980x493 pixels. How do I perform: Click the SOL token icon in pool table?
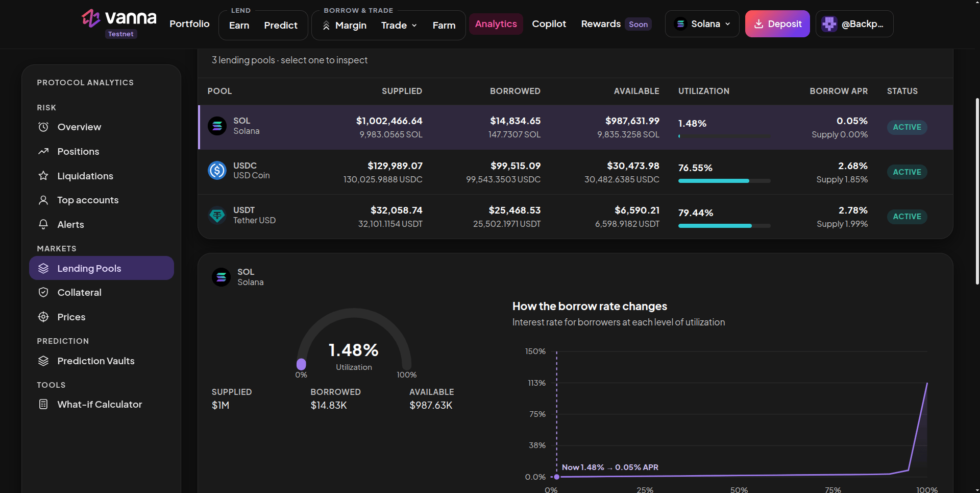click(x=217, y=126)
